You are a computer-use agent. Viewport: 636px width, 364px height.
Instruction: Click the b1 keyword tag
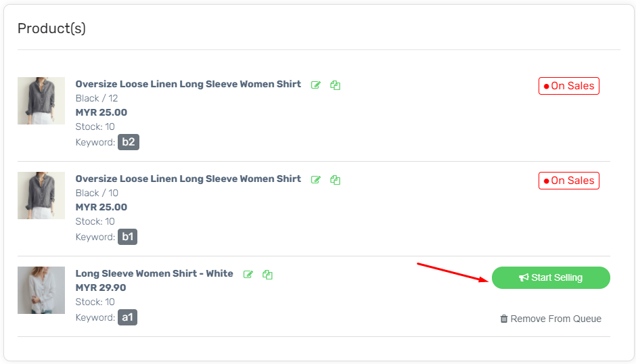click(x=128, y=237)
